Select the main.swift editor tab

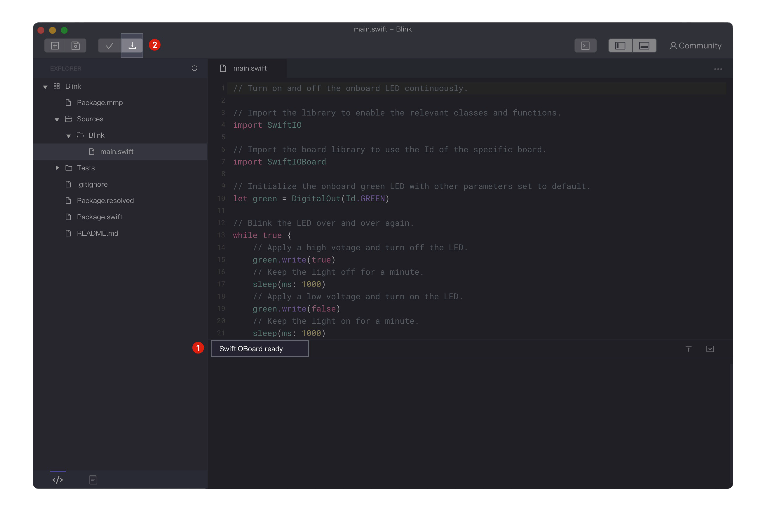tap(247, 68)
